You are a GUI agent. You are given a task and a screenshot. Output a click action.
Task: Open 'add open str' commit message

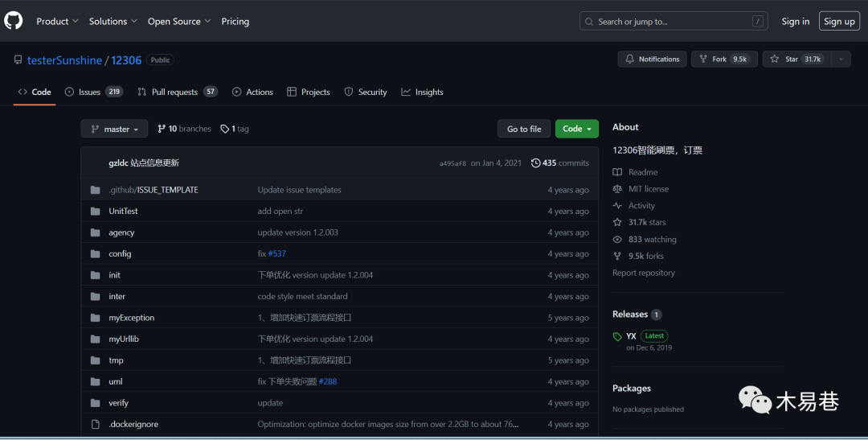coord(280,211)
